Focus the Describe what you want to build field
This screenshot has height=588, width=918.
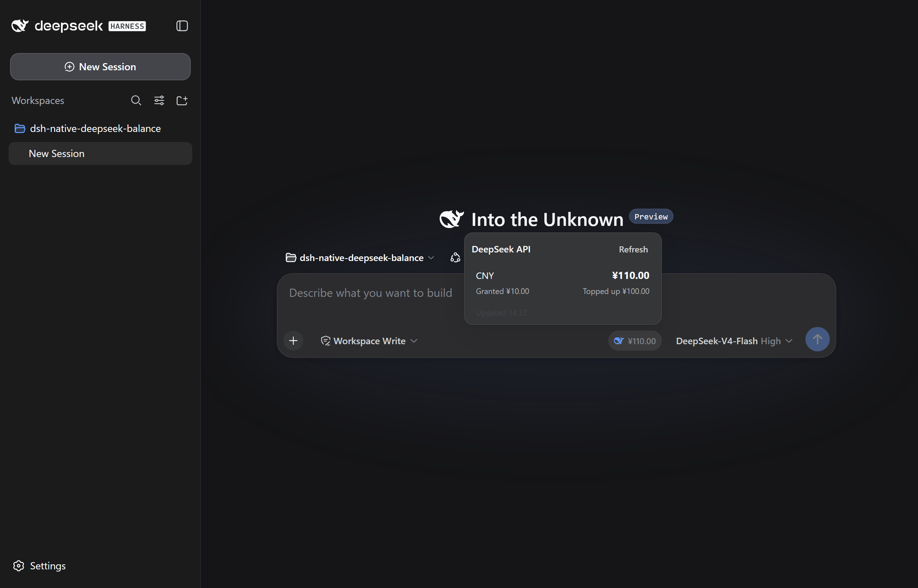click(x=370, y=293)
